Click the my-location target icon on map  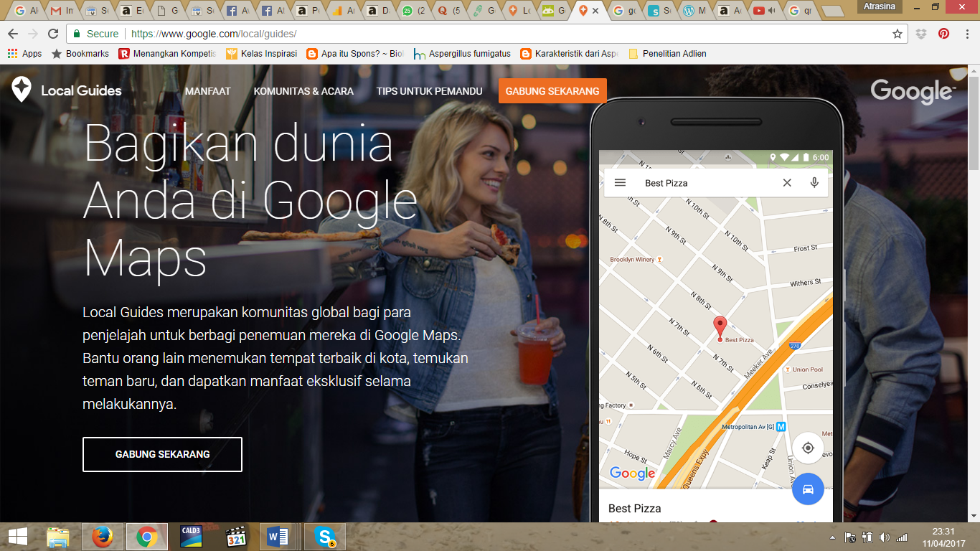(808, 448)
